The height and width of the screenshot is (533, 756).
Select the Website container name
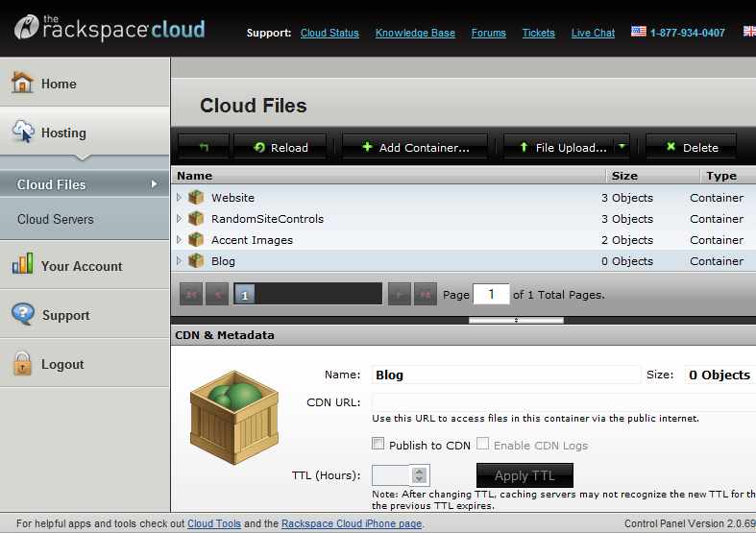[232, 198]
